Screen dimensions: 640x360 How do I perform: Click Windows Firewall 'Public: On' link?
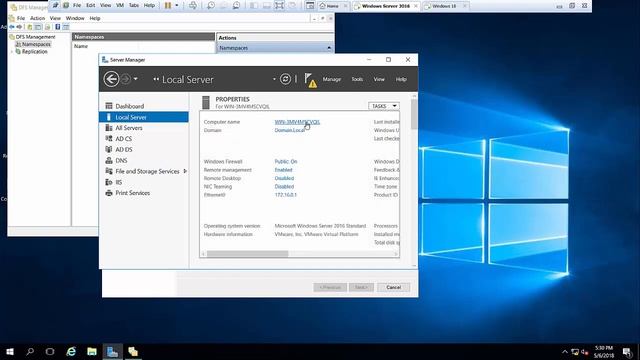pos(286,162)
